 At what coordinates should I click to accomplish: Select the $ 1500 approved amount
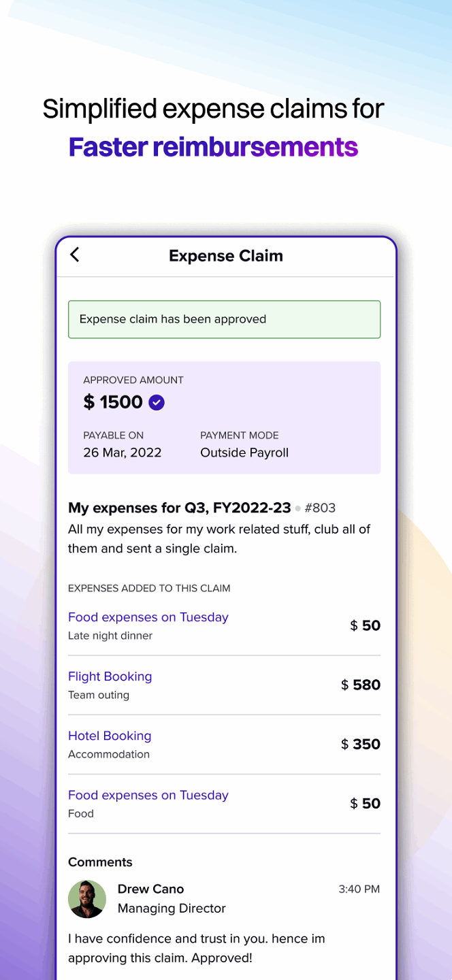(x=113, y=402)
